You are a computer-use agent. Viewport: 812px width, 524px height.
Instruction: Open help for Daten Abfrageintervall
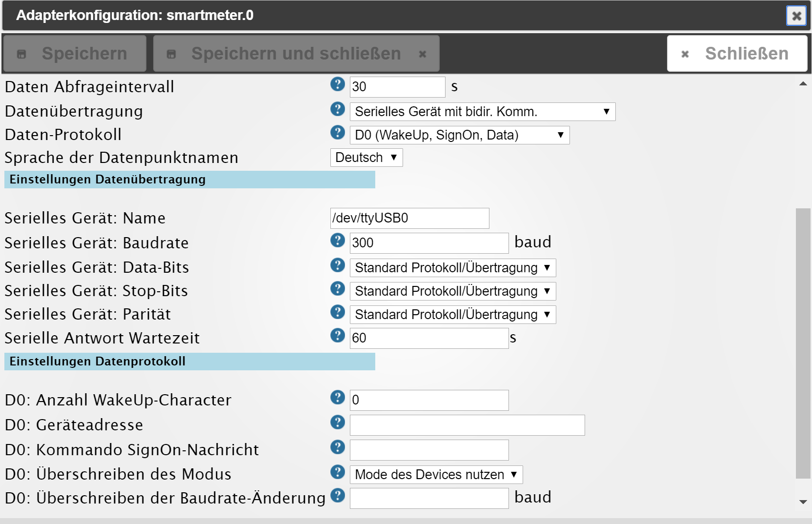337,84
